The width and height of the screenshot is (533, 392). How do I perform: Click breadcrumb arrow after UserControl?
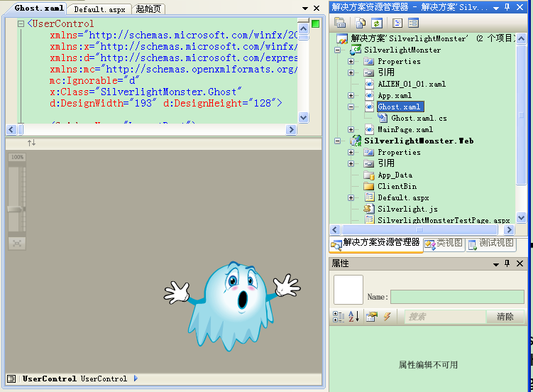point(136,379)
